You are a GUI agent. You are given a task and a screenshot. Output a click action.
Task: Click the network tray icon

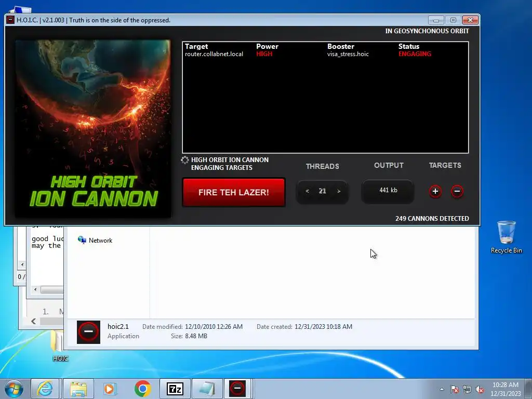pyautogui.click(x=467, y=390)
